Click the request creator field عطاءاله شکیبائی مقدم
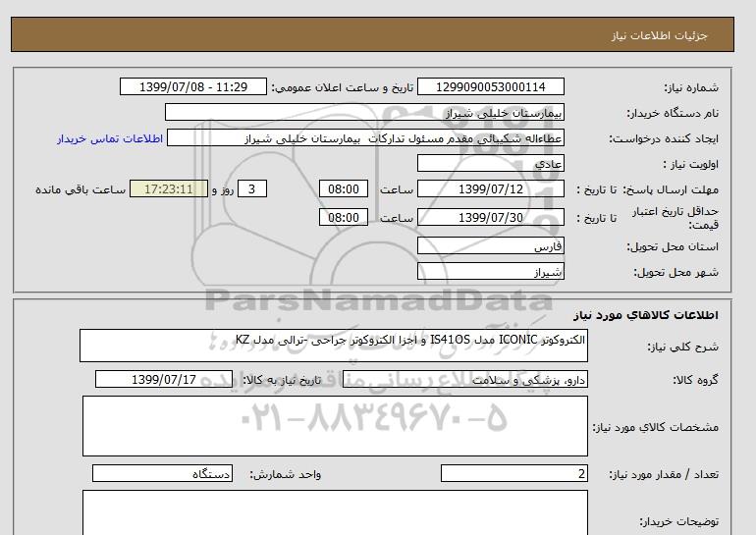Image resolution: width=756 pixels, height=535 pixels. [x=365, y=137]
